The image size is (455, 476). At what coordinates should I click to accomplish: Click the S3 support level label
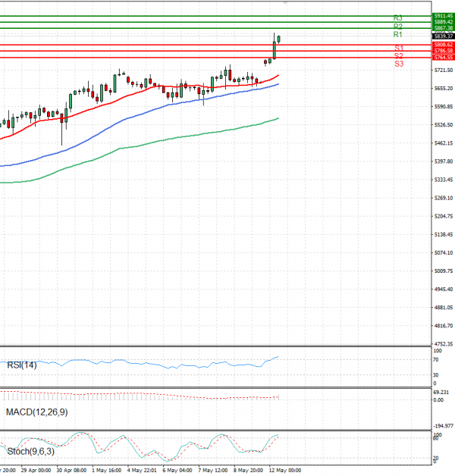[398, 64]
